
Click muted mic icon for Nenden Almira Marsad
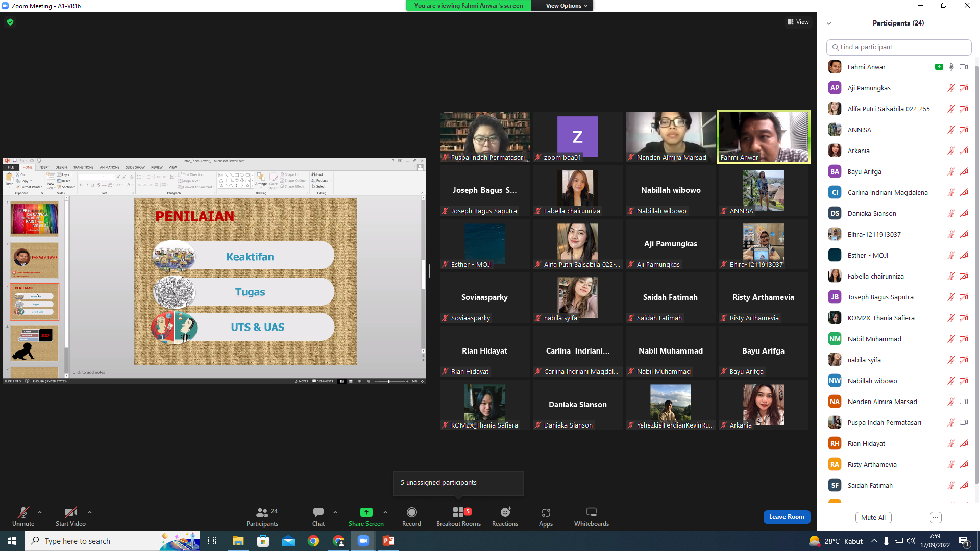[x=951, y=402]
